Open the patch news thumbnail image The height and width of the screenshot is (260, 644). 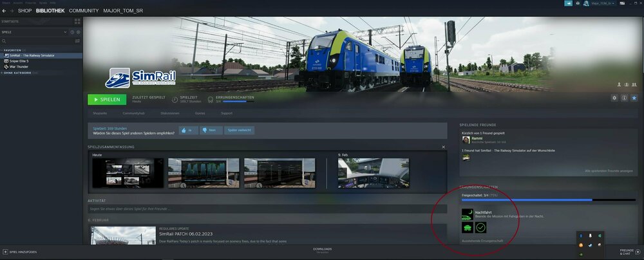(x=123, y=235)
